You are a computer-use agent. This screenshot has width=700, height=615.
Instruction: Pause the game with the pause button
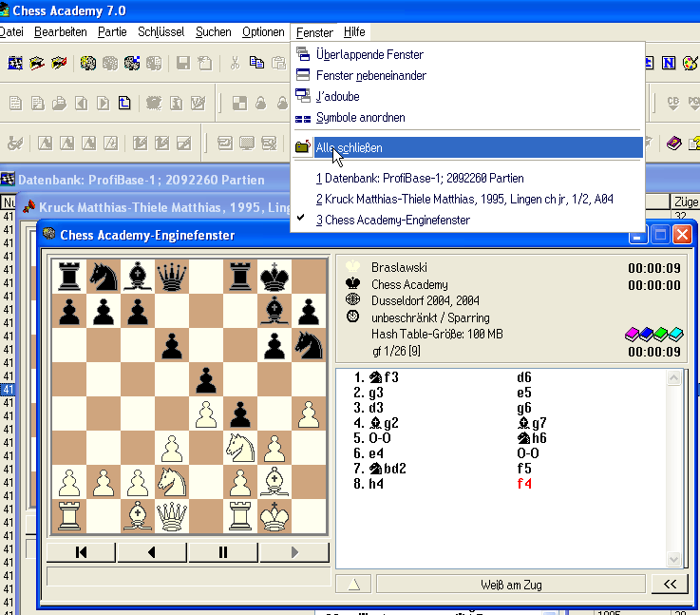(223, 552)
